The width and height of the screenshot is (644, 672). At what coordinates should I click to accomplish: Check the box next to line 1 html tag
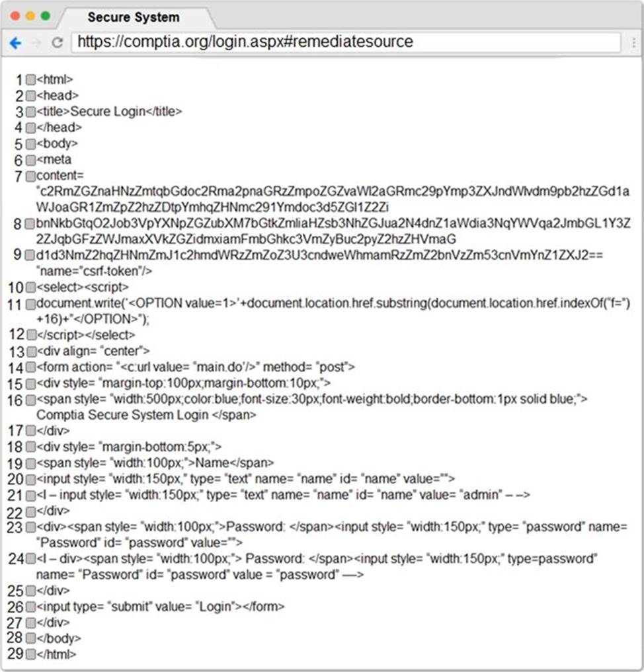tap(30, 80)
